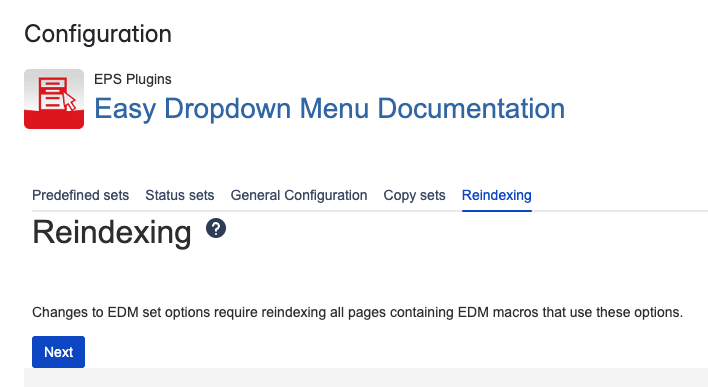This screenshot has width=708, height=387.
Task: Click the words Easy Dropdown in the plugin title
Action: click(x=192, y=108)
